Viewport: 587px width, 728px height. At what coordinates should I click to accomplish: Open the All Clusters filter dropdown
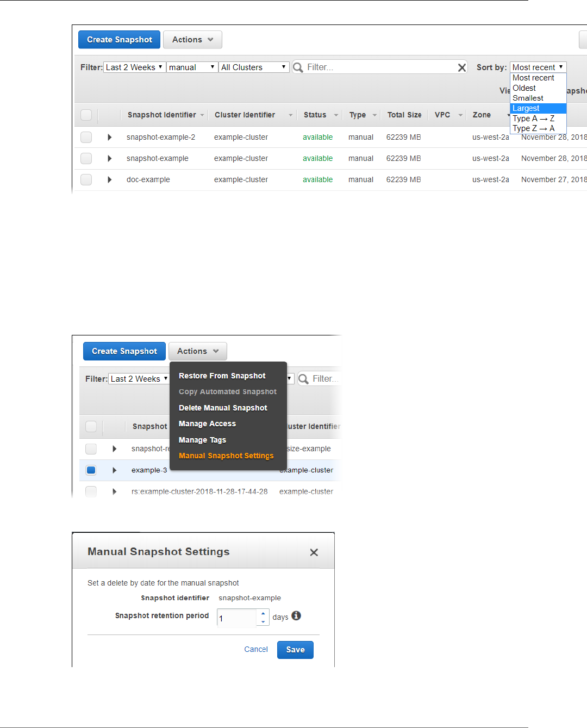[254, 67]
